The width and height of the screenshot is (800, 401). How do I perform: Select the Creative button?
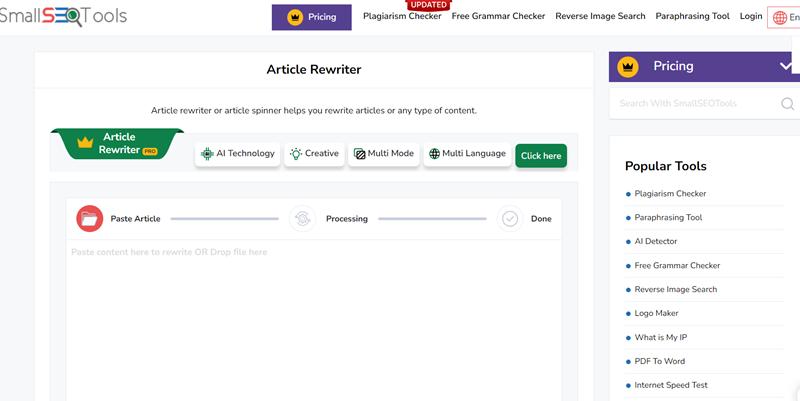(x=314, y=154)
